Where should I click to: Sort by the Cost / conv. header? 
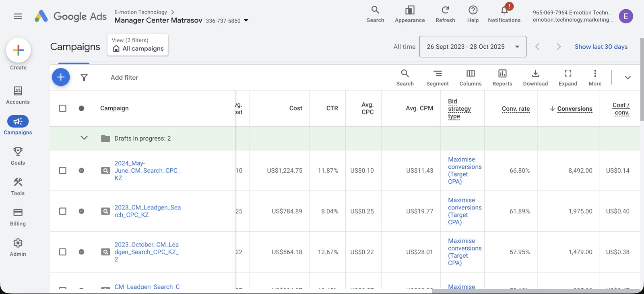621,109
